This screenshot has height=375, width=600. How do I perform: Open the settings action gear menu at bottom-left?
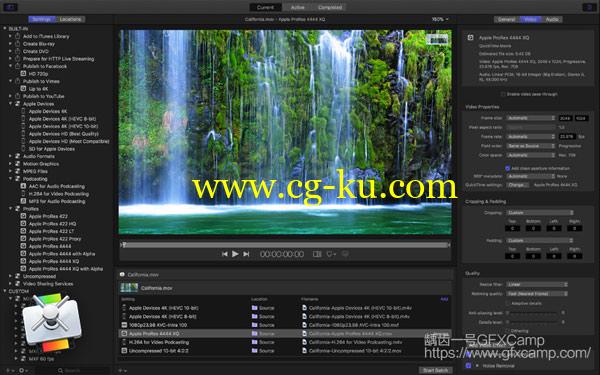coord(23,370)
